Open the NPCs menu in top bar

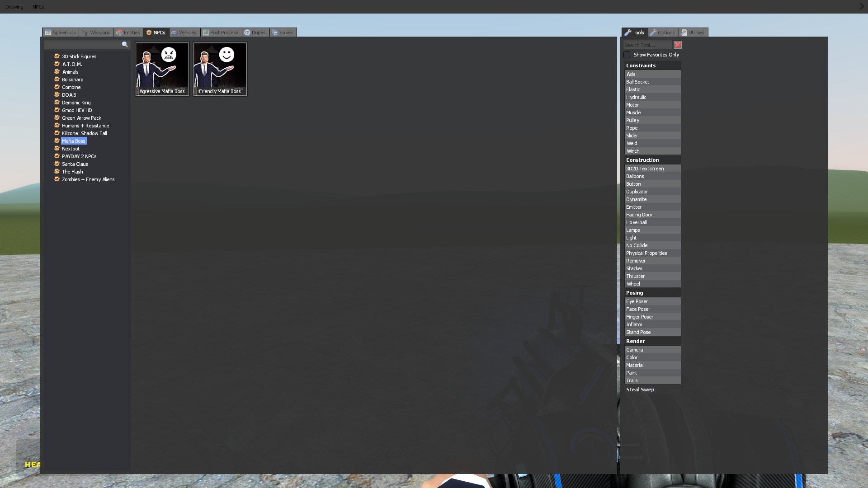coord(38,7)
